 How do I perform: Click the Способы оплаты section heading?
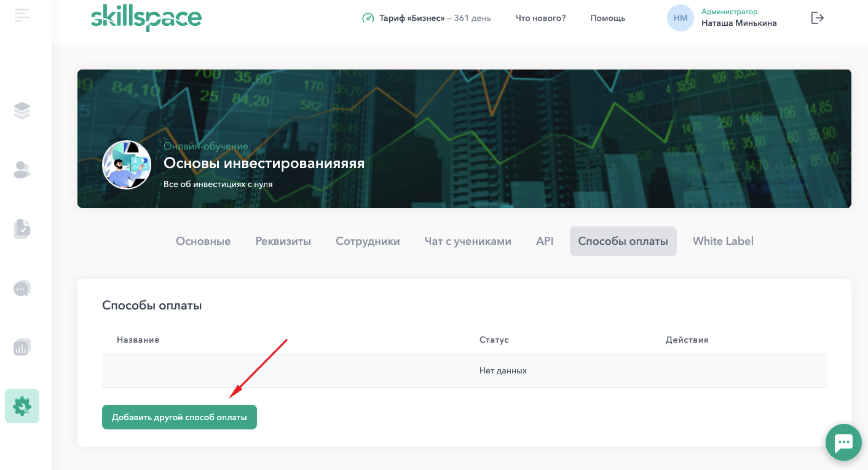coord(152,306)
